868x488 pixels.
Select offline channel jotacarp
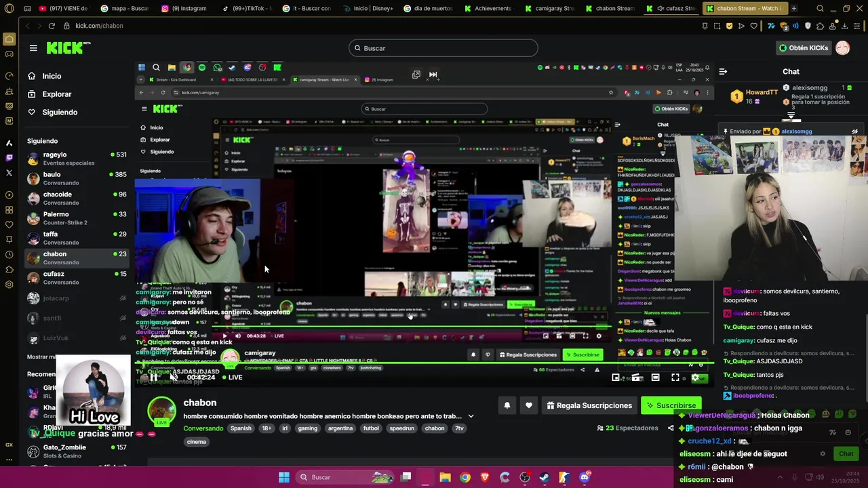(x=77, y=298)
